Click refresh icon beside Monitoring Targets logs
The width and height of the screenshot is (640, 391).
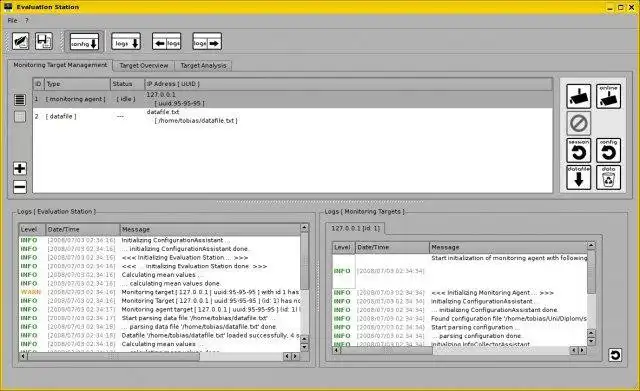coord(615,355)
